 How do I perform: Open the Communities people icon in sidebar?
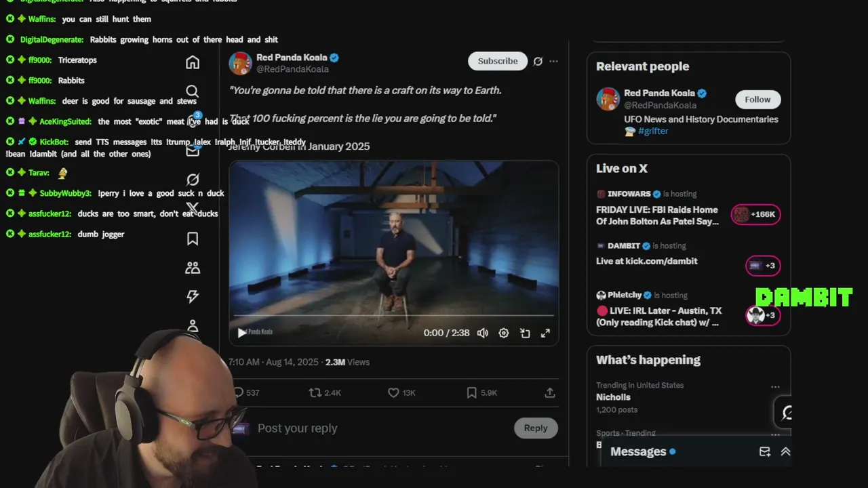tap(193, 268)
